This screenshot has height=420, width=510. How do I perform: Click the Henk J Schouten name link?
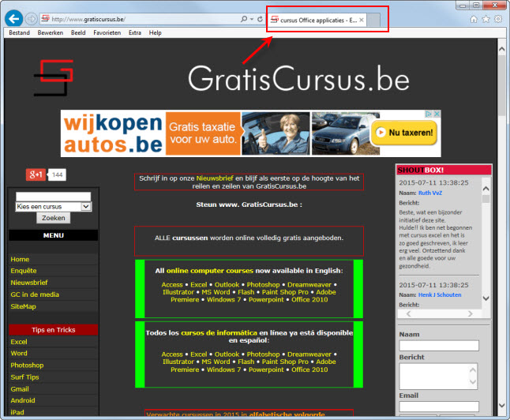[x=440, y=294]
